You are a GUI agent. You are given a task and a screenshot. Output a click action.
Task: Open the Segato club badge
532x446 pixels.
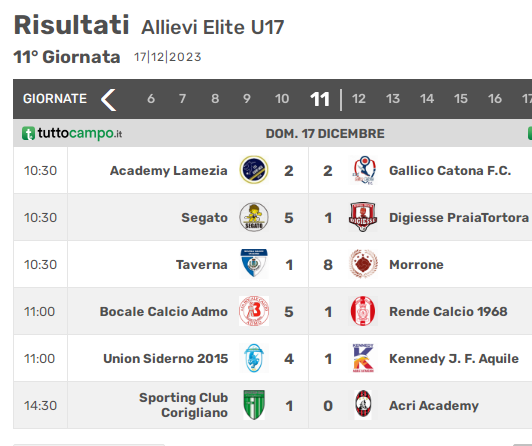tap(254, 217)
